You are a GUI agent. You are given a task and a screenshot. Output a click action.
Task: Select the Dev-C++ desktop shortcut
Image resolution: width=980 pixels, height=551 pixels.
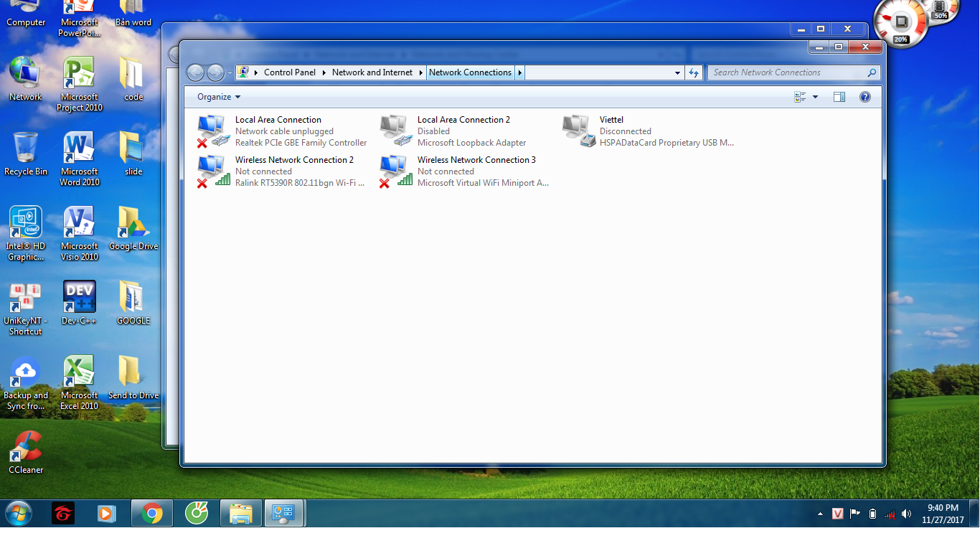(80, 303)
